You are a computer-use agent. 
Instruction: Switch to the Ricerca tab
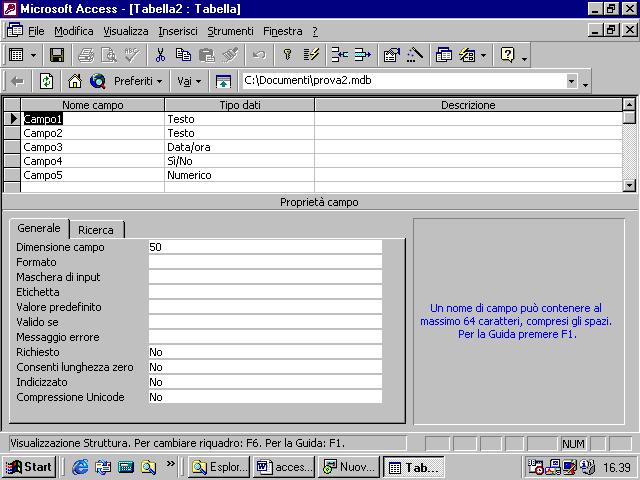(96, 230)
